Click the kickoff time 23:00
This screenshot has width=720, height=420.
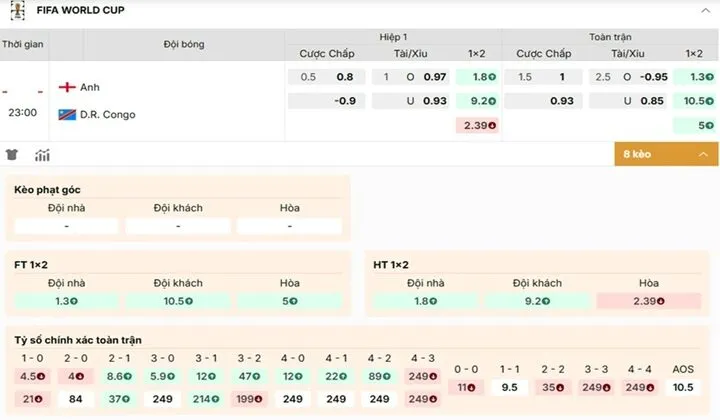pyautogui.click(x=22, y=112)
